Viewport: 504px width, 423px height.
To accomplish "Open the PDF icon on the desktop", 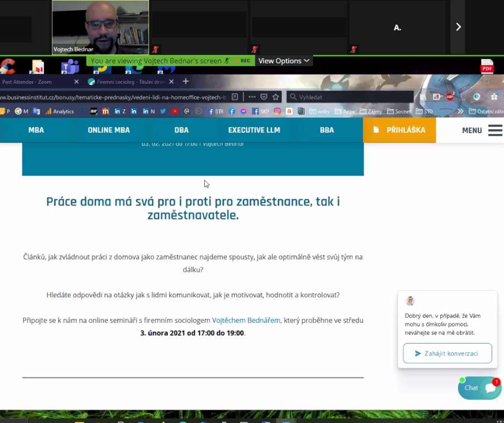I will (x=487, y=67).
